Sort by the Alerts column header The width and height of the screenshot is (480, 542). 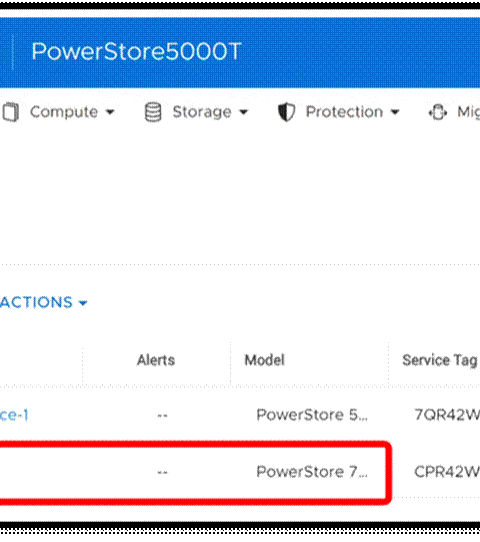click(156, 360)
